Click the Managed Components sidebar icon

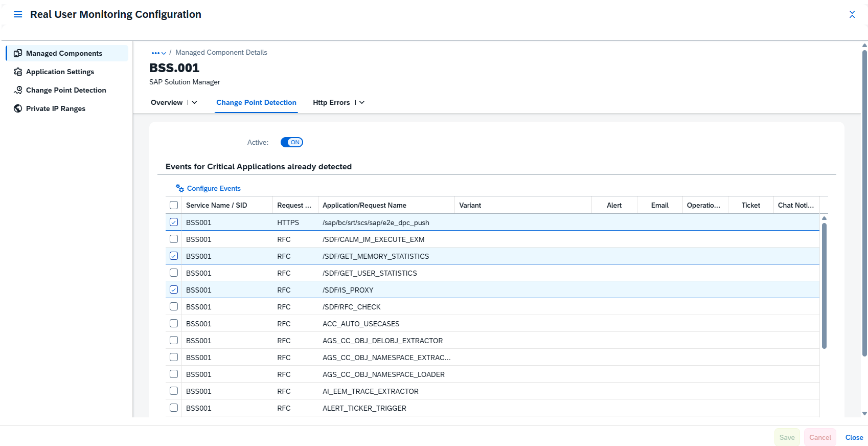point(18,53)
